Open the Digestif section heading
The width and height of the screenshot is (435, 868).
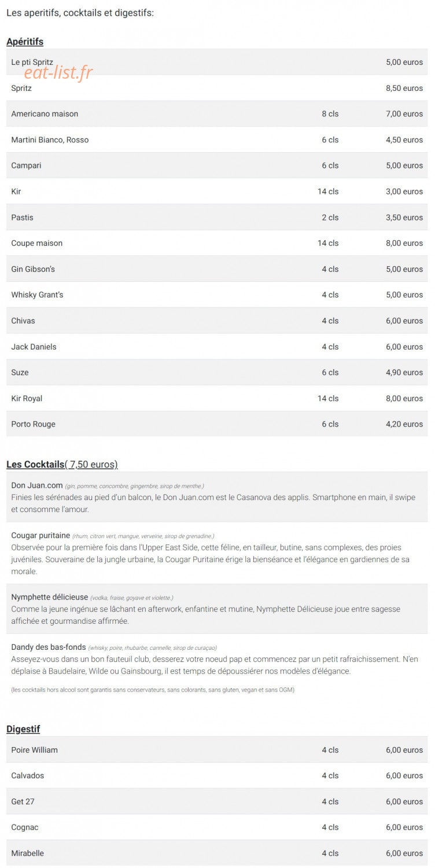pyautogui.click(x=23, y=729)
